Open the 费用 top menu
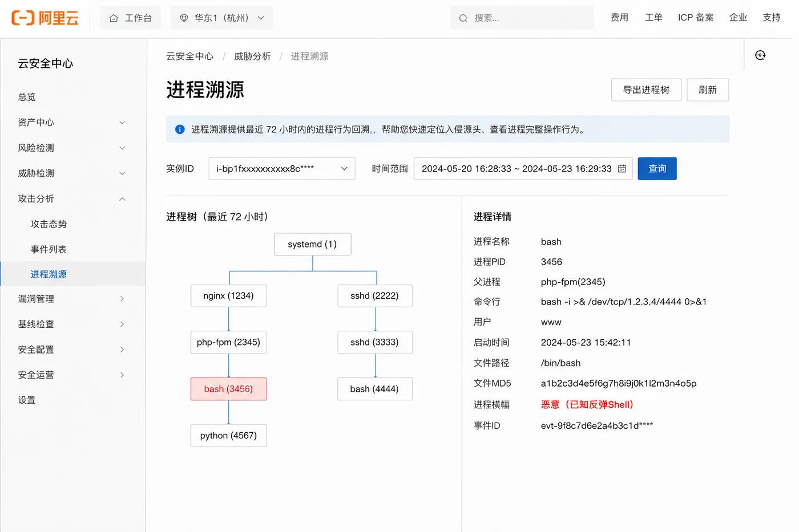This screenshot has width=799, height=532. tap(619, 18)
